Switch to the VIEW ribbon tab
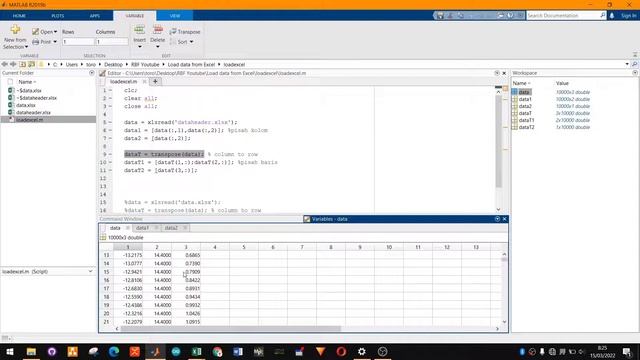Screen dimensions: 640x360 [175, 16]
